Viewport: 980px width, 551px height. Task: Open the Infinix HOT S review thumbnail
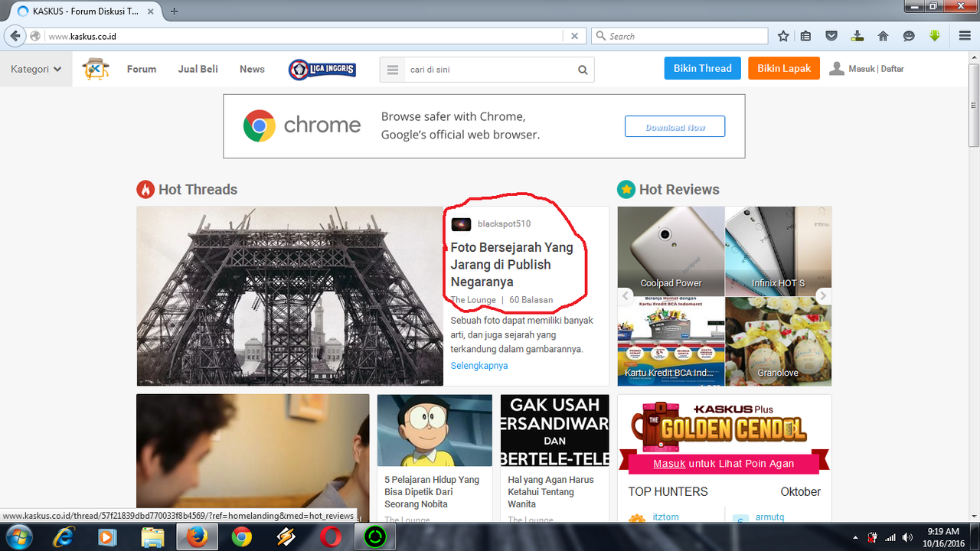point(778,251)
